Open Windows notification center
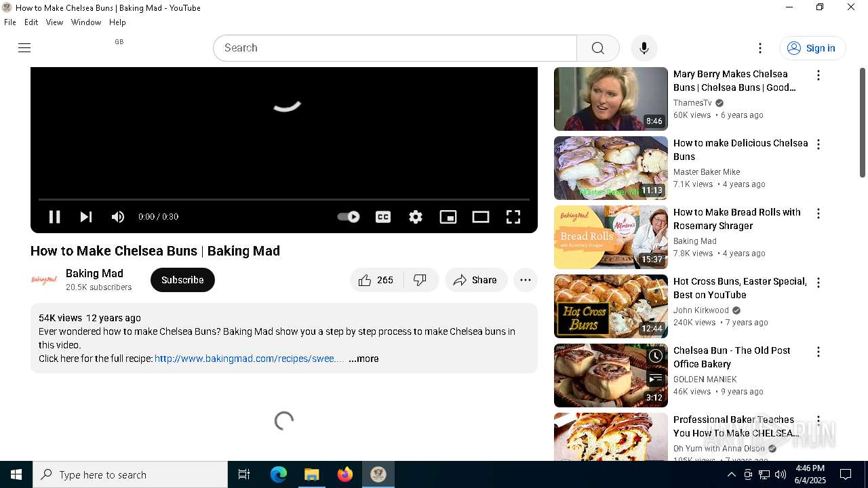868x488 pixels. pos(846,474)
